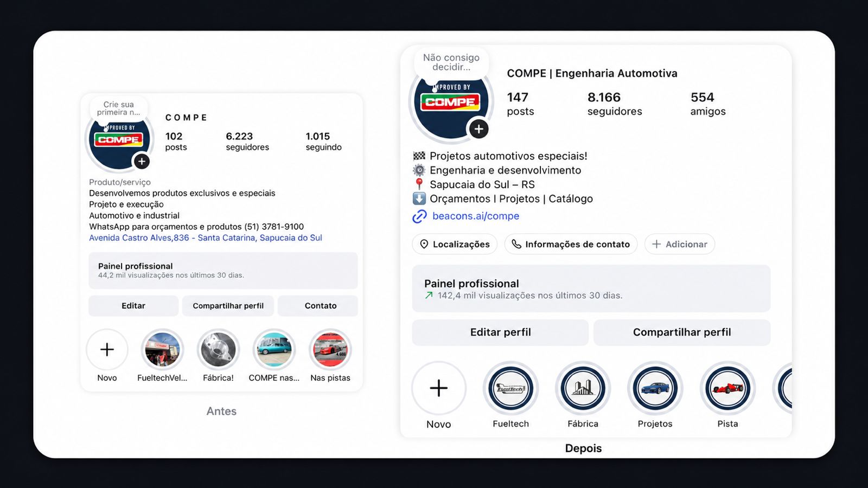Tap the plus badge on the Antes profile photo
This screenshot has height=488, width=868.
tap(142, 161)
